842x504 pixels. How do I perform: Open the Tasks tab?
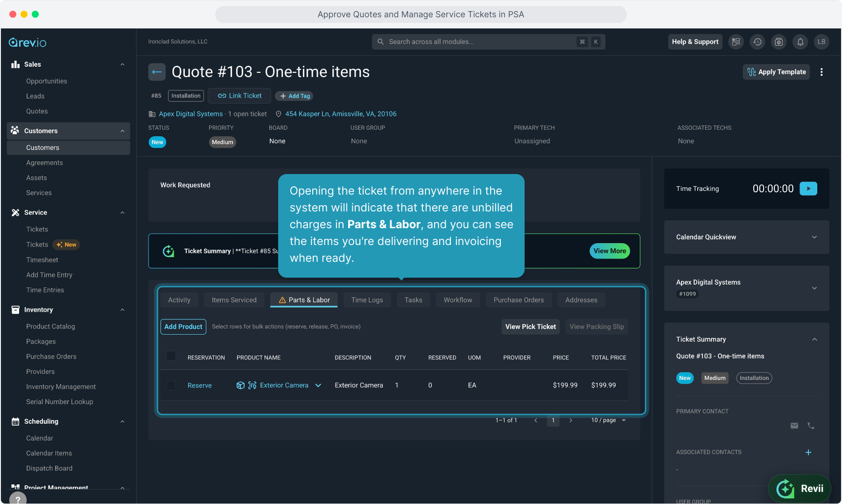(414, 300)
